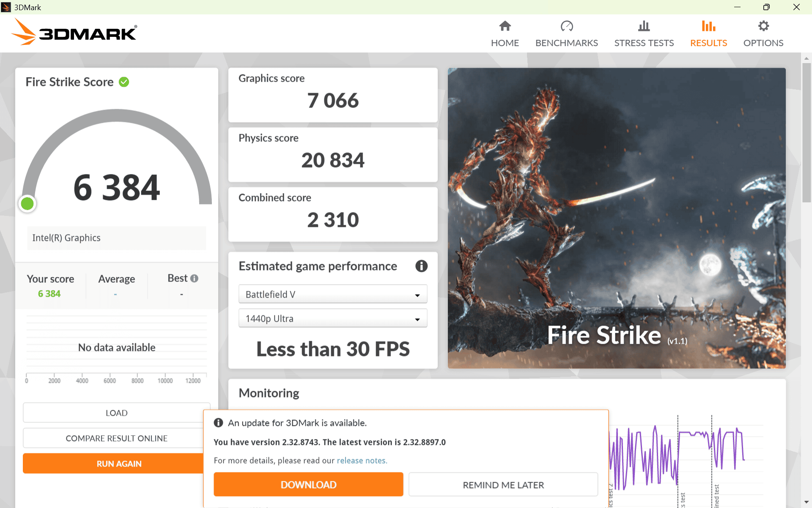
Task: Click the Benchmarks gauge icon
Action: click(567, 26)
